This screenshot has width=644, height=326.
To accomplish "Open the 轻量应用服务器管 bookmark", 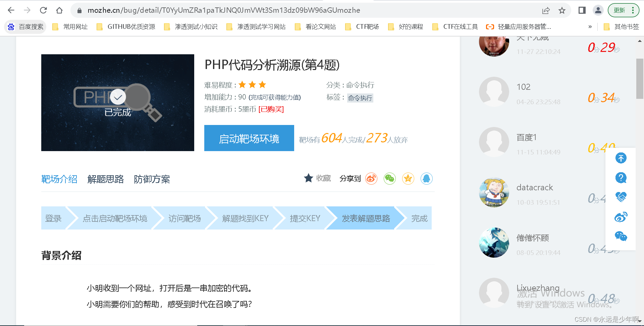I will click(519, 27).
